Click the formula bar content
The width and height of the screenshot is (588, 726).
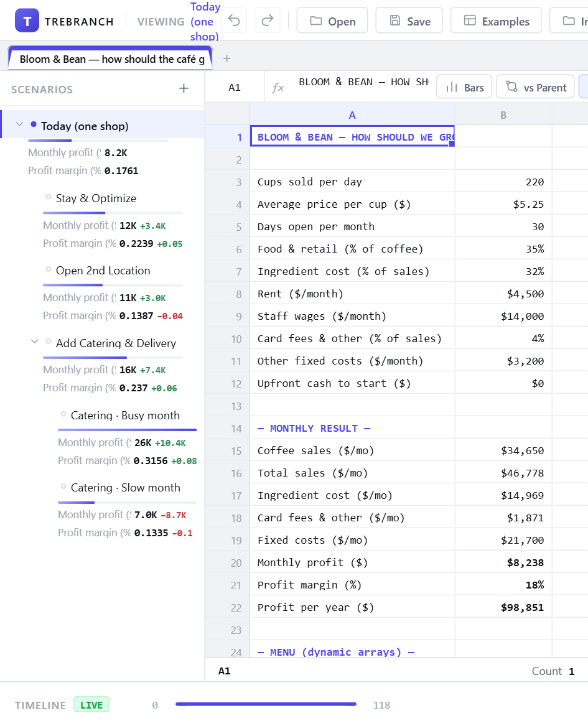[x=363, y=82]
